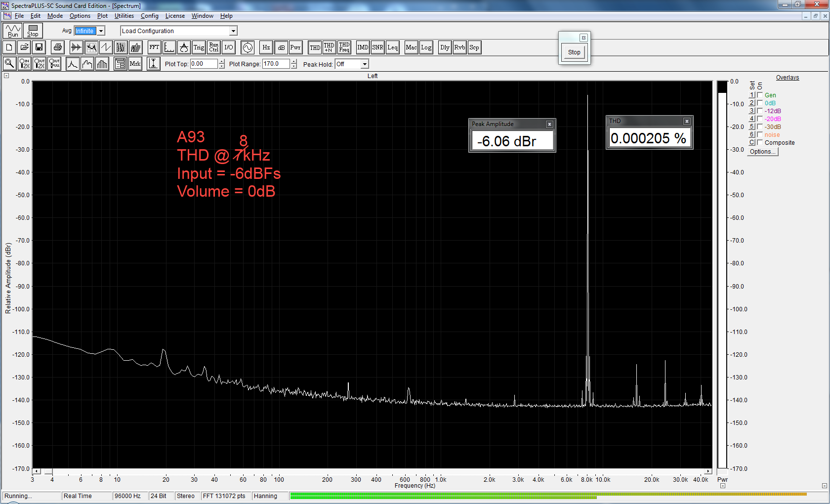The height and width of the screenshot is (504, 830).
Task: Open the signal generator sine icon
Action: 248,47
